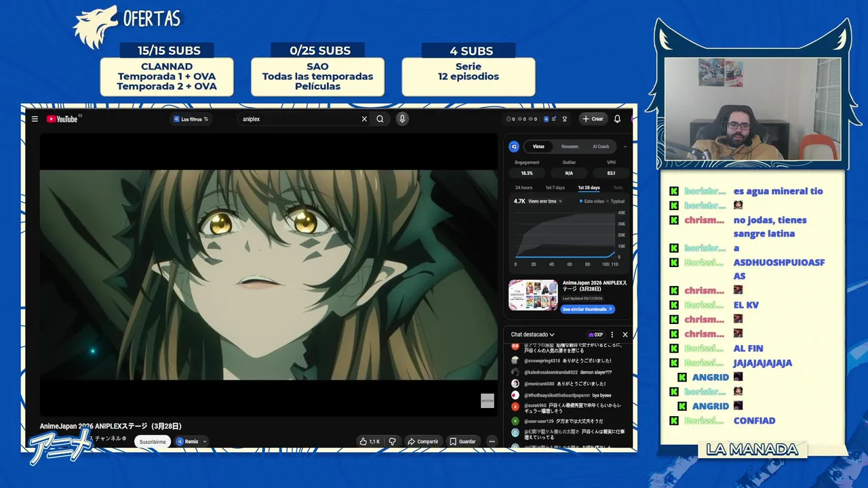Click chat message CONFIAD
Screen dimensions: 868x488
pyautogui.click(x=754, y=420)
